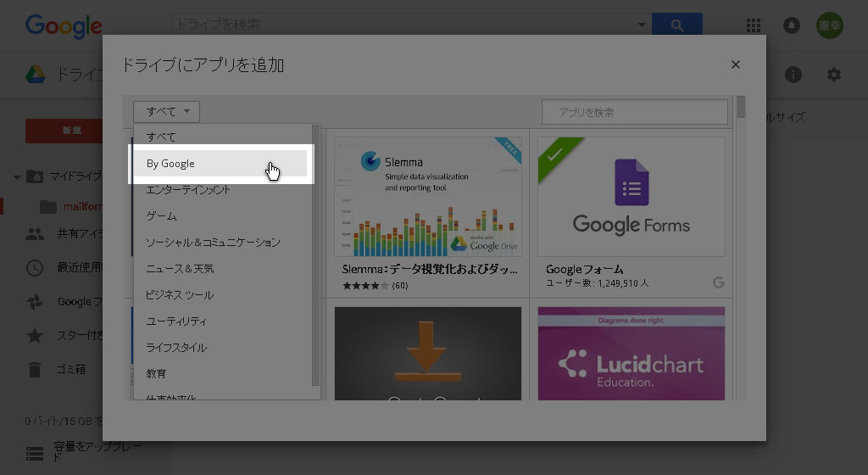Open the Drive settings gear icon

pos(834,75)
